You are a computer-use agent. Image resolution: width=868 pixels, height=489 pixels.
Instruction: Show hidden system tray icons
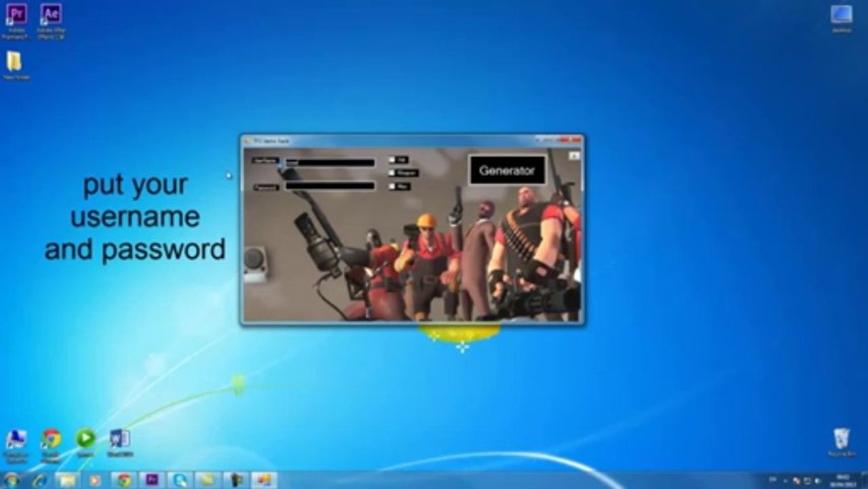click(x=786, y=480)
